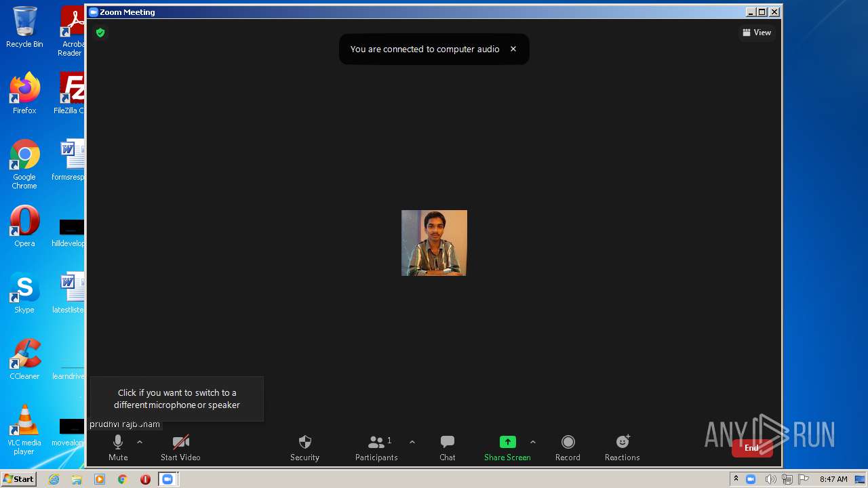Start Video in the meeting
The width and height of the screenshot is (868, 488).
[x=180, y=448]
